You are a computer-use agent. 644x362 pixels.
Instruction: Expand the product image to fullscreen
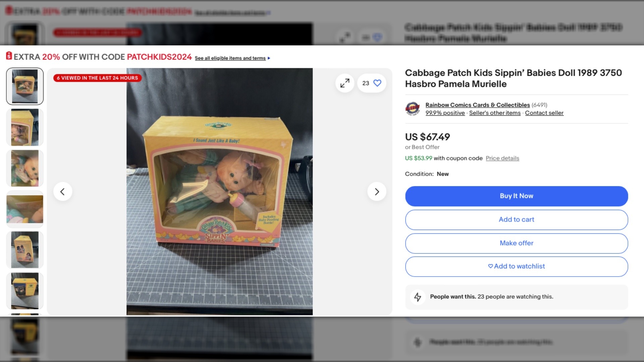pyautogui.click(x=345, y=83)
